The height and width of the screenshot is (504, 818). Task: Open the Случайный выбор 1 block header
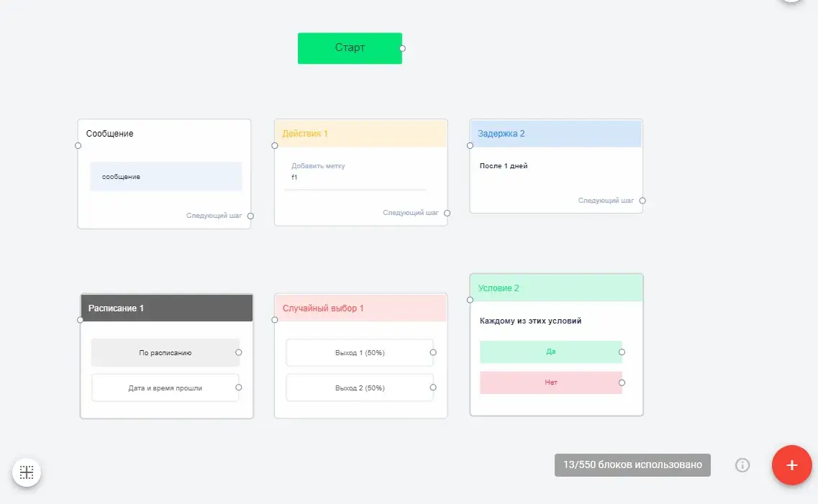pyautogui.click(x=361, y=308)
